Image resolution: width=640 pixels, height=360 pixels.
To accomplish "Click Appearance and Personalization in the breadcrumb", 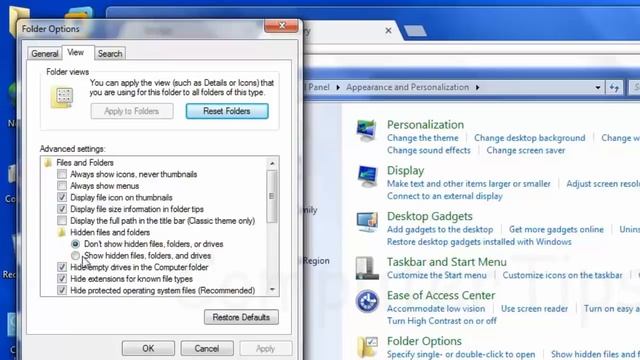I will pos(407,87).
